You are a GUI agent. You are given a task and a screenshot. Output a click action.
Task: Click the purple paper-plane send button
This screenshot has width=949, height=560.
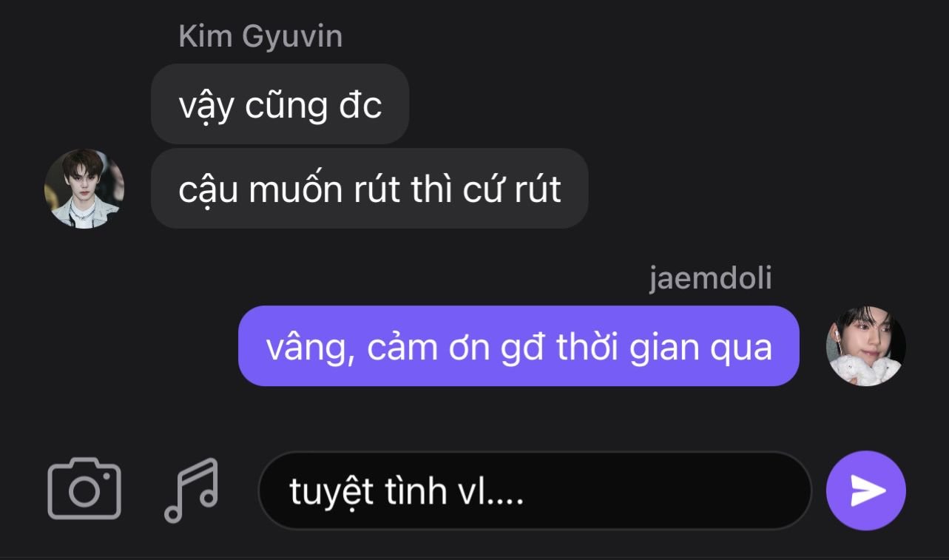pos(866,490)
